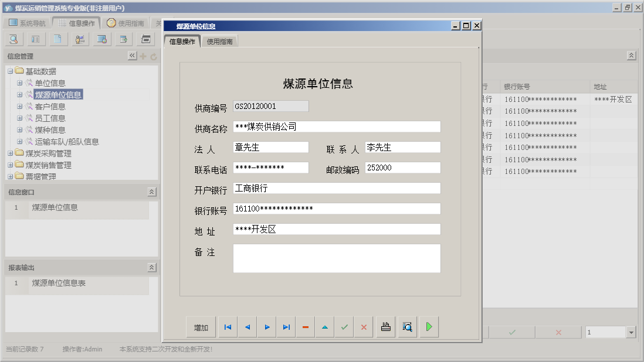This screenshot has height=362, width=644.
Task: Switch to the 使用指南 tab in the dialog
Action: tap(220, 41)
